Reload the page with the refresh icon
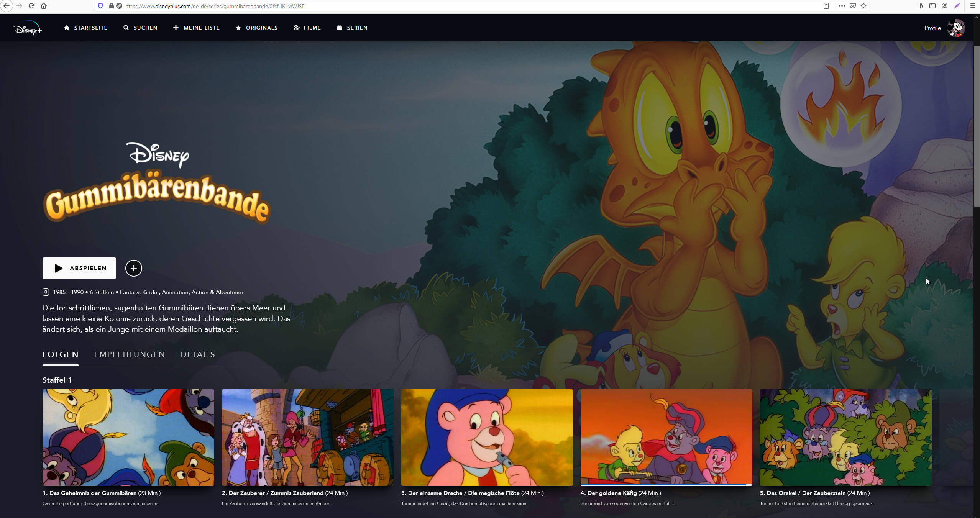Screen dimensions: 980x518 (31, 6)
